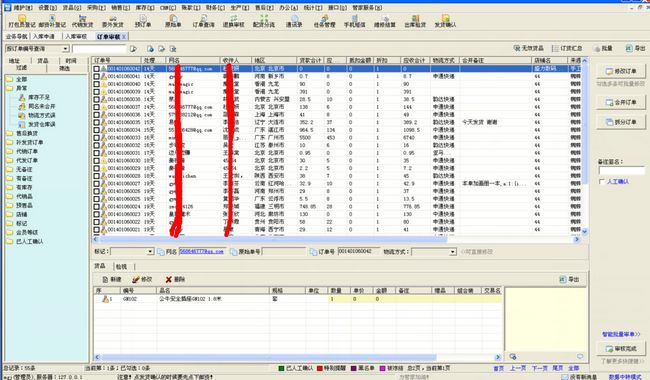Tick the checkbox of the first order row
650x380 pixels.
pos(96,69)
